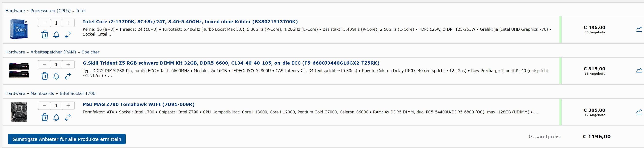
Task: Increase quantity of Intel Core i7-13700K
Action: (68, 23)
